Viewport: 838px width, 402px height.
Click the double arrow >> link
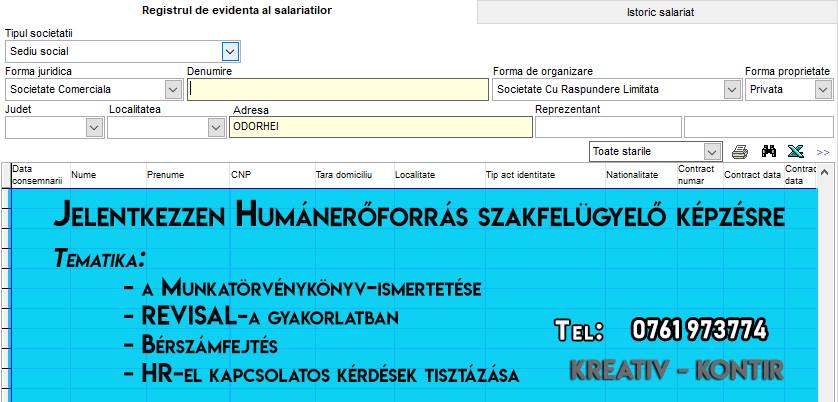pos(823,152)
